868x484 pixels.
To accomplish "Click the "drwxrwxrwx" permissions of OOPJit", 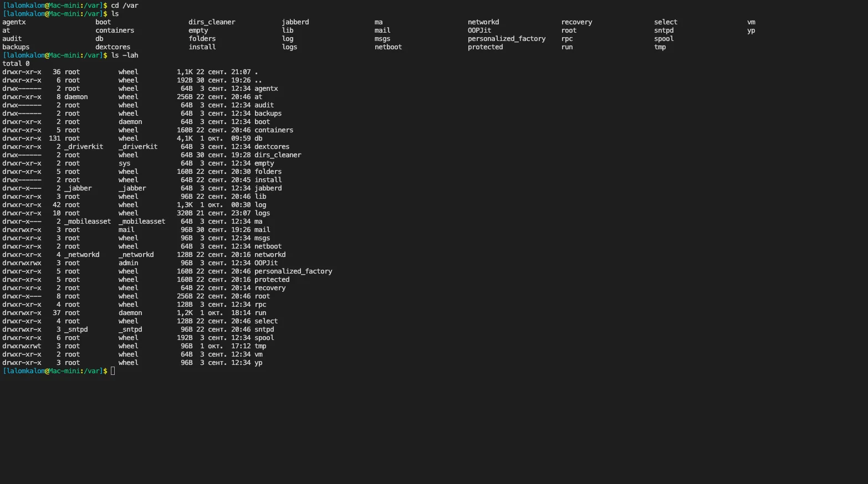I will pos(22,263).
